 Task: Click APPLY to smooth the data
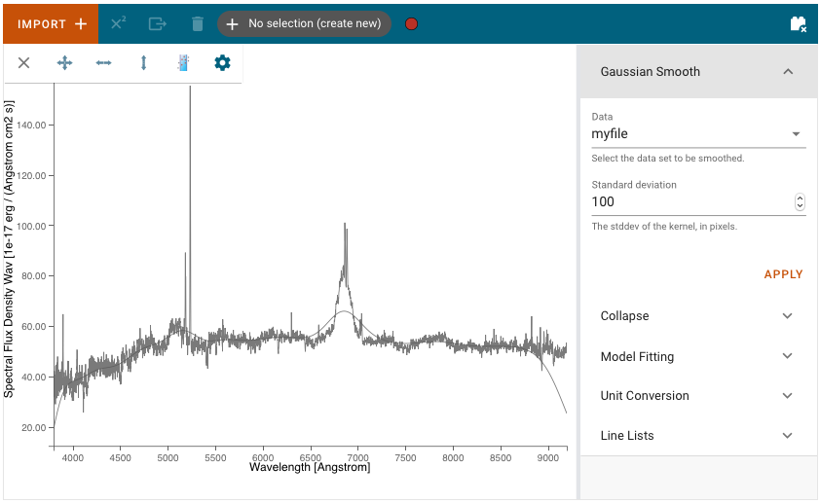(x=783, y=274)
